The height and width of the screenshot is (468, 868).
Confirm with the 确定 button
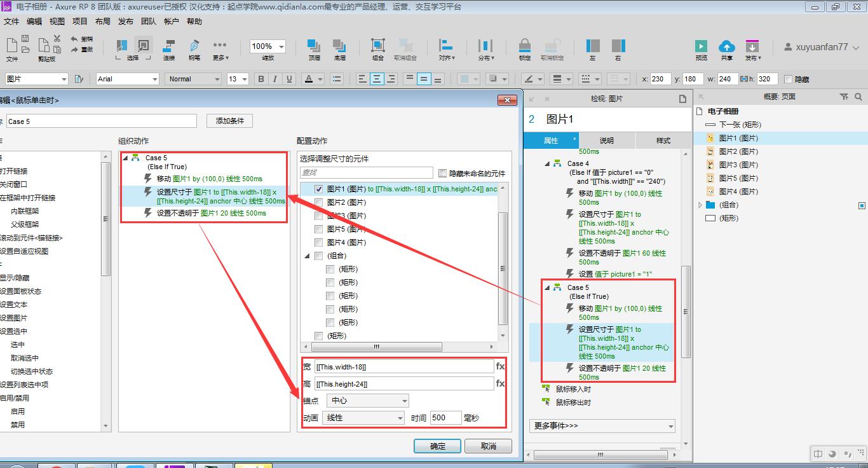(438, 446)
